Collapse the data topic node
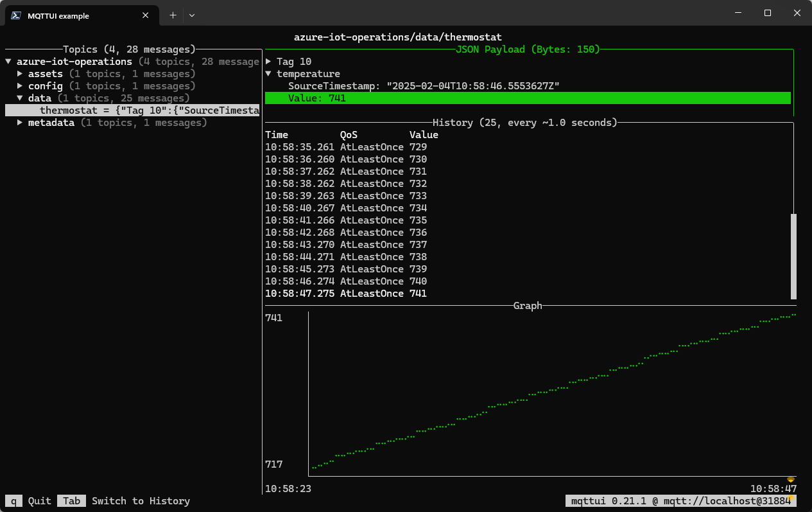The image size is (812, 512). click(20, 98)
